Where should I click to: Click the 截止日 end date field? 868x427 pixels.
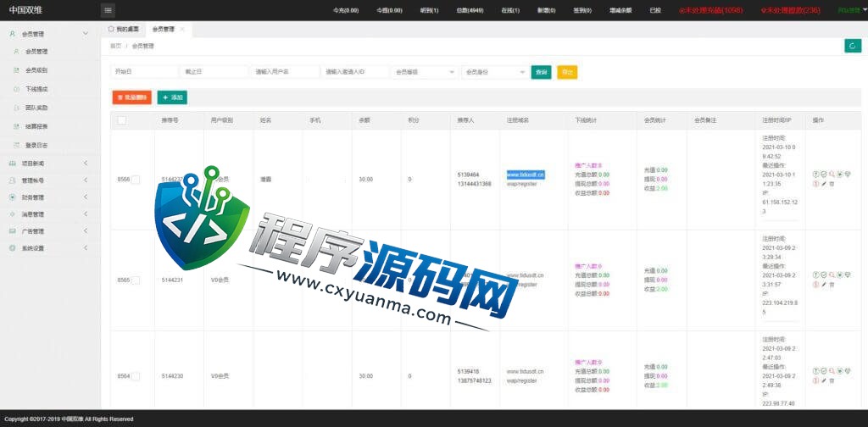click(214, 72)
